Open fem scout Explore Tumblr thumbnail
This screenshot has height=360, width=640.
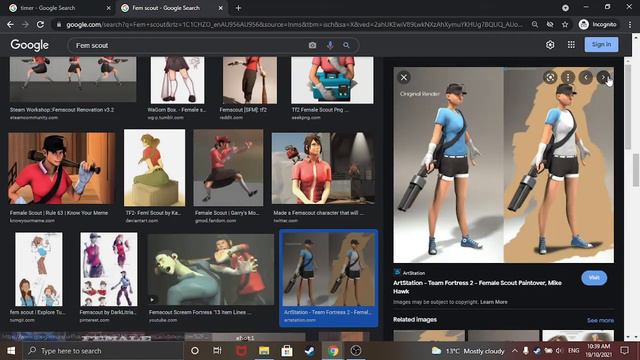pyautogui.click(x=39, y=269)
